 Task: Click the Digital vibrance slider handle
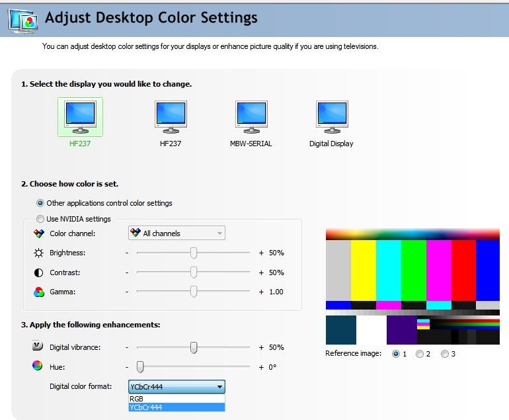tap(194, 347)
